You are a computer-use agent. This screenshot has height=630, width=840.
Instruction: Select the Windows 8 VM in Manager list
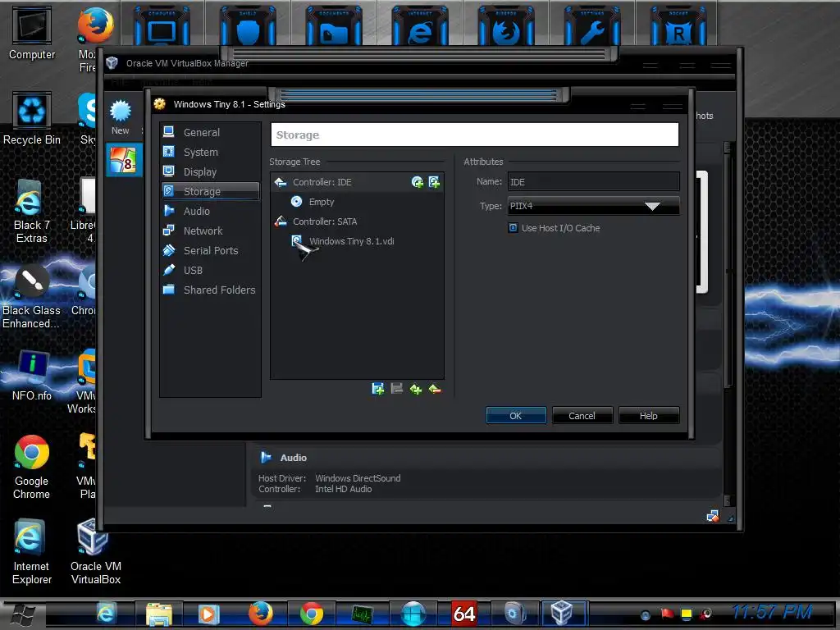click(124, 160)
